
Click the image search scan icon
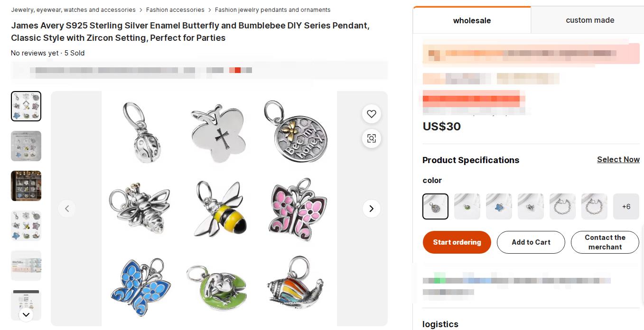[x=371, y=138]
